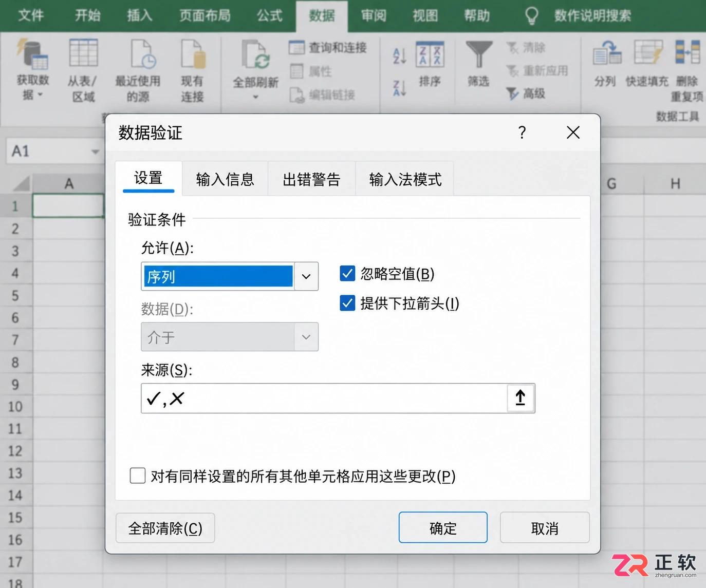The image size is (706, 588).
Task: Switch to the 出错警告 tab
Action: coord(311,179)
